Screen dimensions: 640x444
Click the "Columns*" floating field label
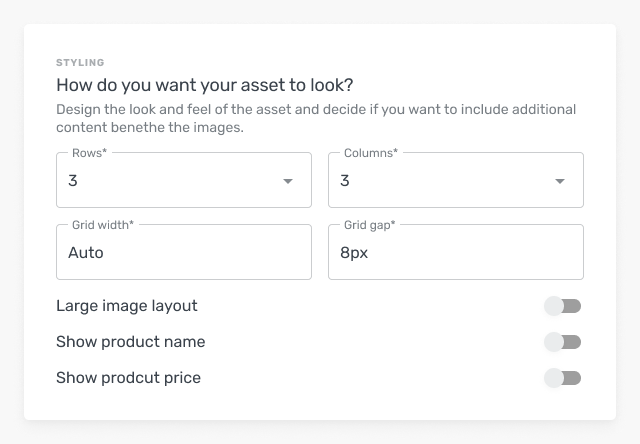pyautogui.click(x=371, y=153)
